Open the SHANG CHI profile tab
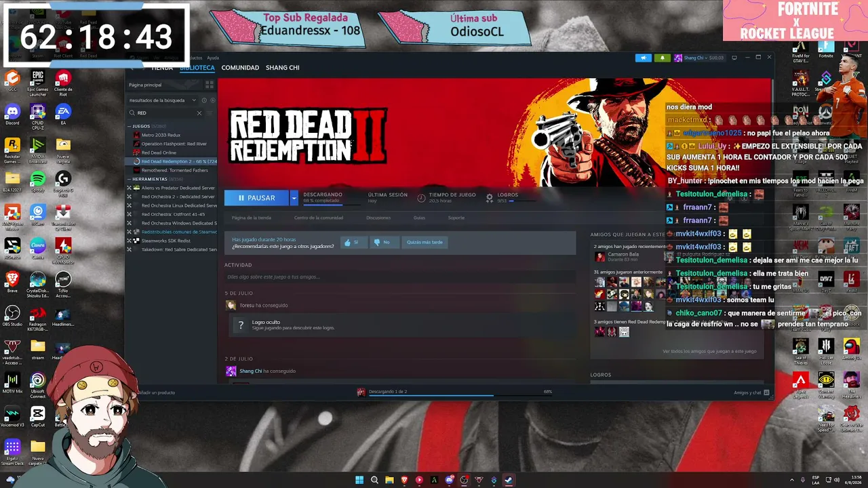This screenshot has height=488, width=868. [x=283, y=68]
